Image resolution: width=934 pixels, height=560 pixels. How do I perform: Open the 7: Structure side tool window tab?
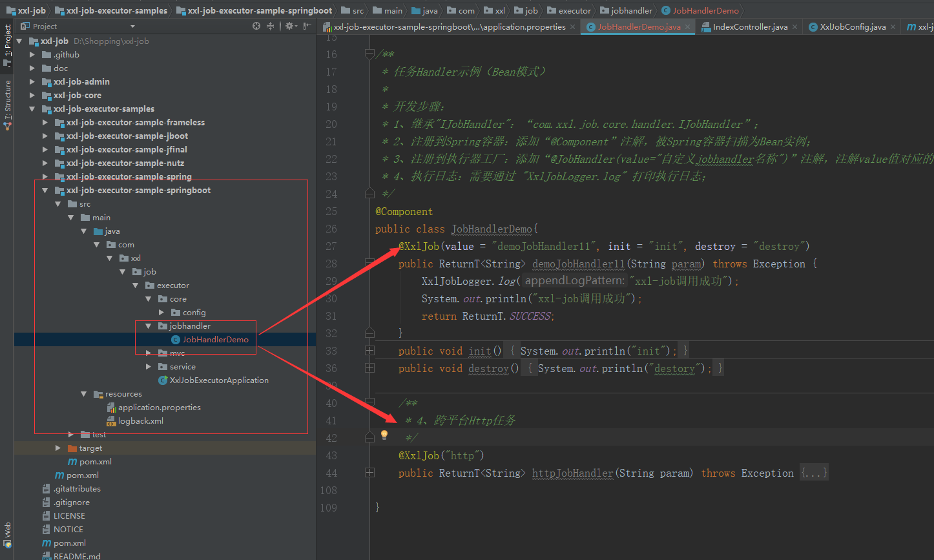pos(8,105)
